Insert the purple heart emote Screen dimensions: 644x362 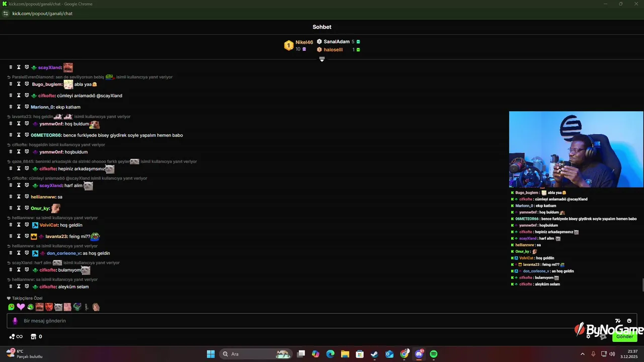tap(21, 307)
